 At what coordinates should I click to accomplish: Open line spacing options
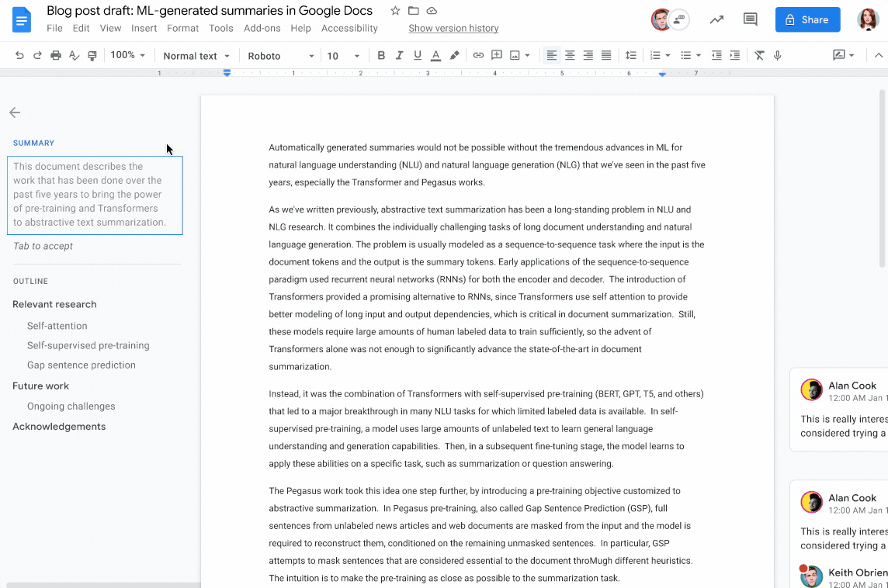[x=630, y=55]
